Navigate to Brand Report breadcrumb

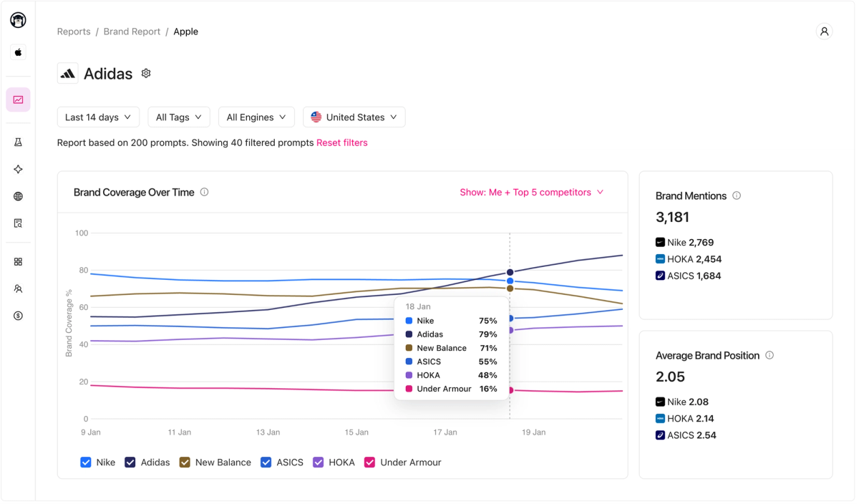point(132,31)
